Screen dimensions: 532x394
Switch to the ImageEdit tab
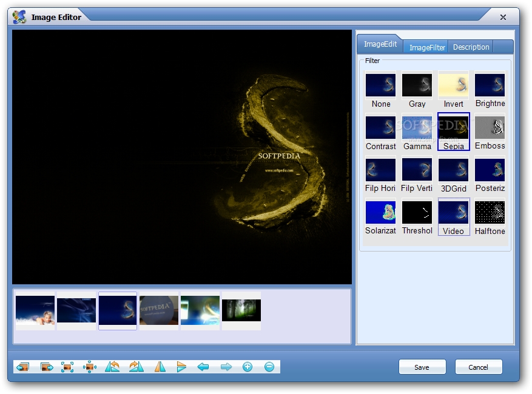[380, 44]
